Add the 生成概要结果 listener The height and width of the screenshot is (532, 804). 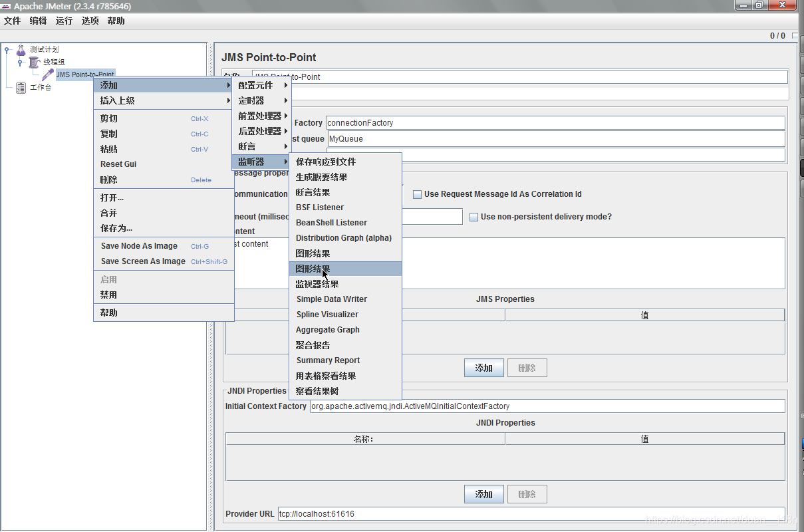346,177
